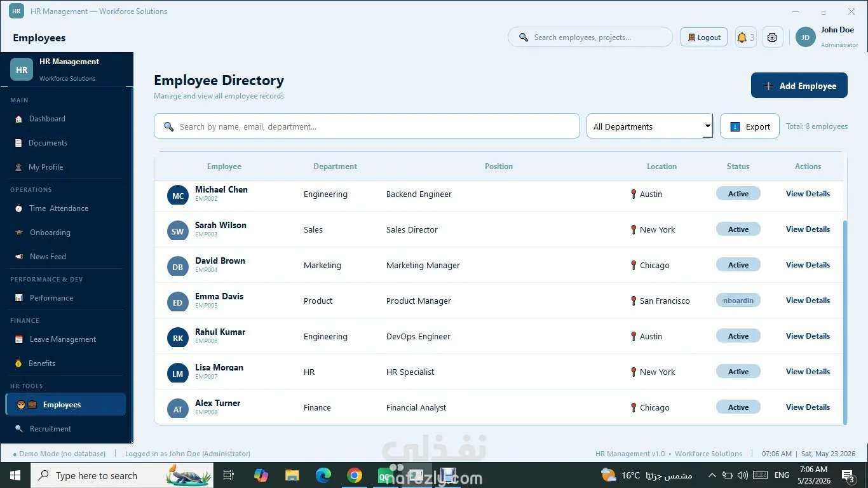This screenshot has width=868, height=488.
Task: Click the Onboarding status badge for Emma Davis
Action: [738, 301]
